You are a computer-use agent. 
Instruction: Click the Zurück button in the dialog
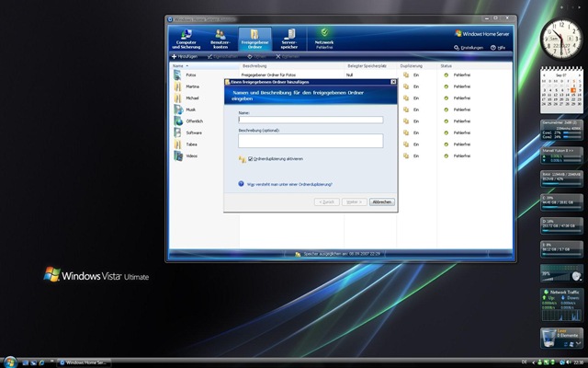327,202
